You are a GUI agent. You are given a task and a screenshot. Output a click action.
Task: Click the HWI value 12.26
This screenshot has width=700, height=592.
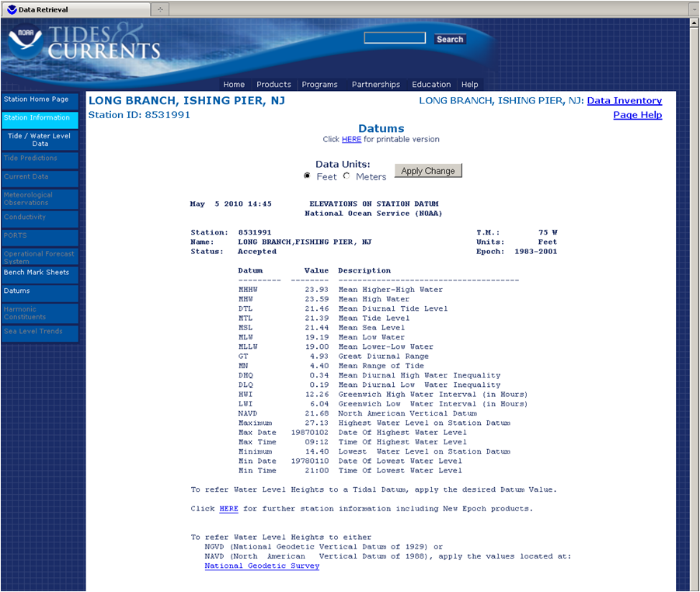[316, 395]
